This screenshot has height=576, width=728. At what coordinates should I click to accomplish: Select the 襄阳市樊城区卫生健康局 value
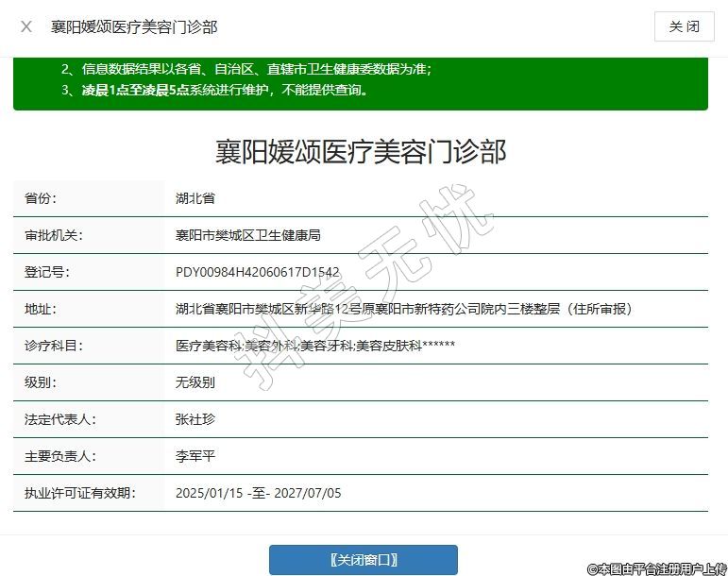coord(247,235)
